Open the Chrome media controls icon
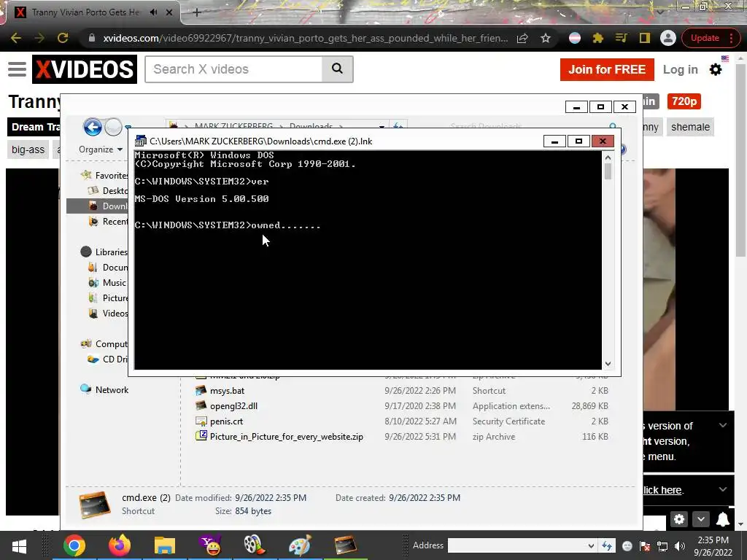Screen dimensions: 747x560 (x=621, y=38)
